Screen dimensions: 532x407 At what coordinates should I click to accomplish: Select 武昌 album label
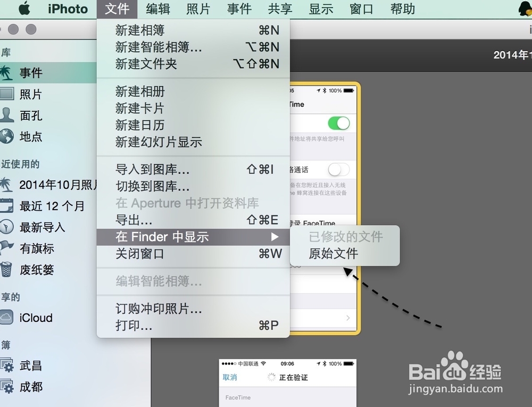point(31,366)
